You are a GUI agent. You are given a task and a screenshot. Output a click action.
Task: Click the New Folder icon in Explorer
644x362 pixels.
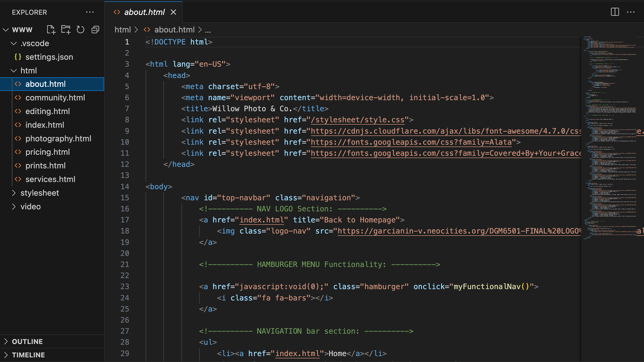[x=66, y=30]
